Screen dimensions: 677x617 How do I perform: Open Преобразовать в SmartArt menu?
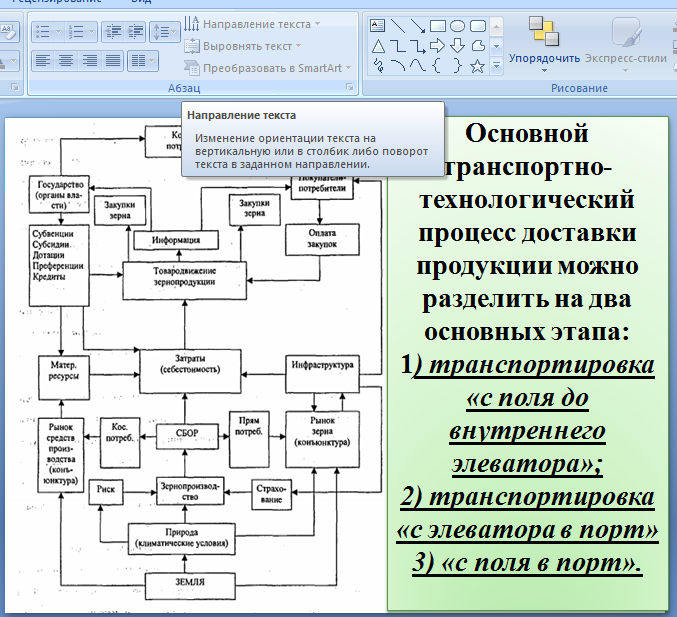[267, 68]
